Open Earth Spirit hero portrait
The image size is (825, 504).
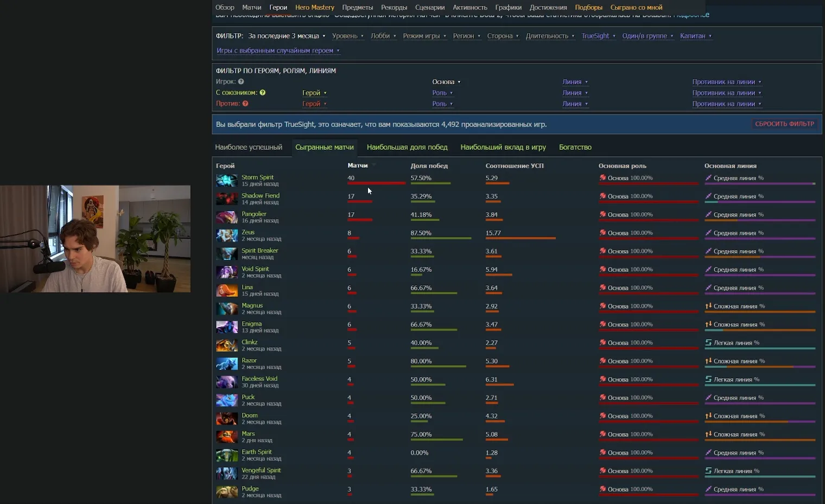click(227, 455)
